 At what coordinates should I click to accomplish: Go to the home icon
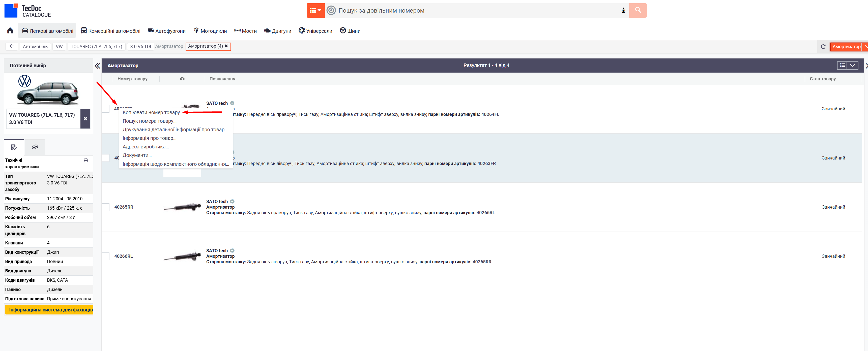(10, 31)
